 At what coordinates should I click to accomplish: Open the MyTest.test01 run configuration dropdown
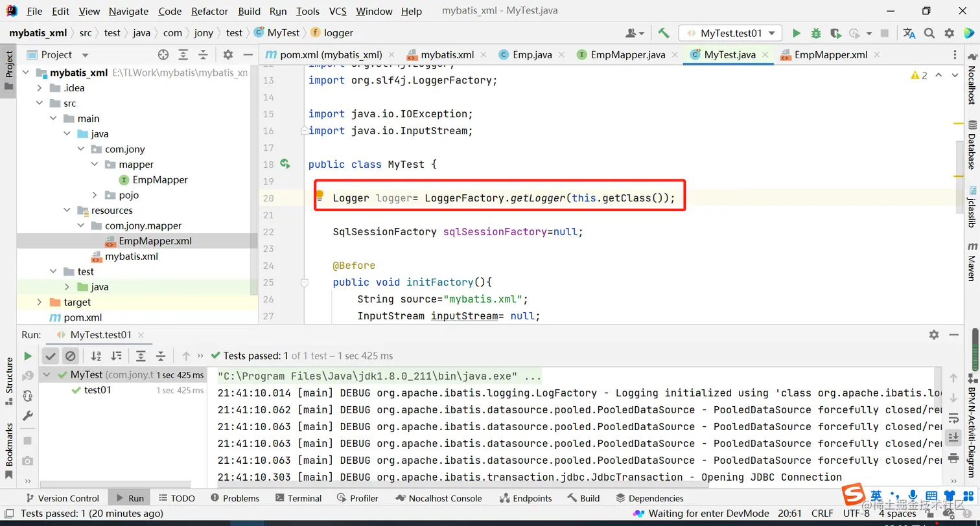[x=730, y=33]
